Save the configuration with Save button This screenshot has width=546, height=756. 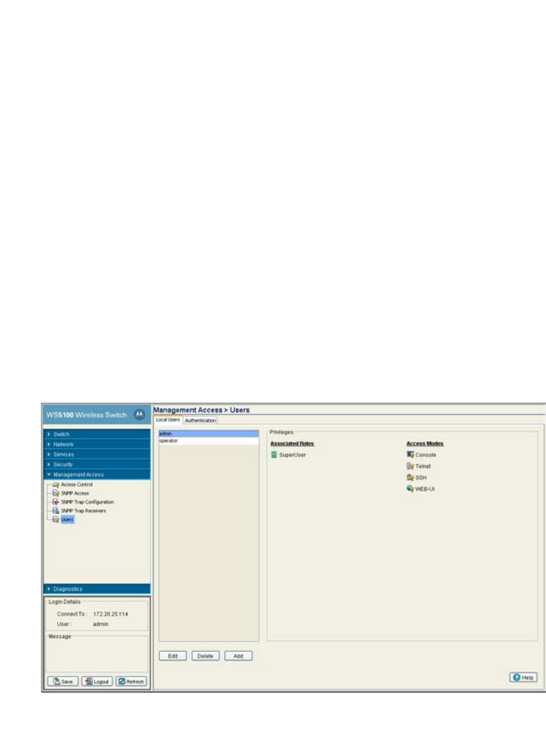coord(62,681)
